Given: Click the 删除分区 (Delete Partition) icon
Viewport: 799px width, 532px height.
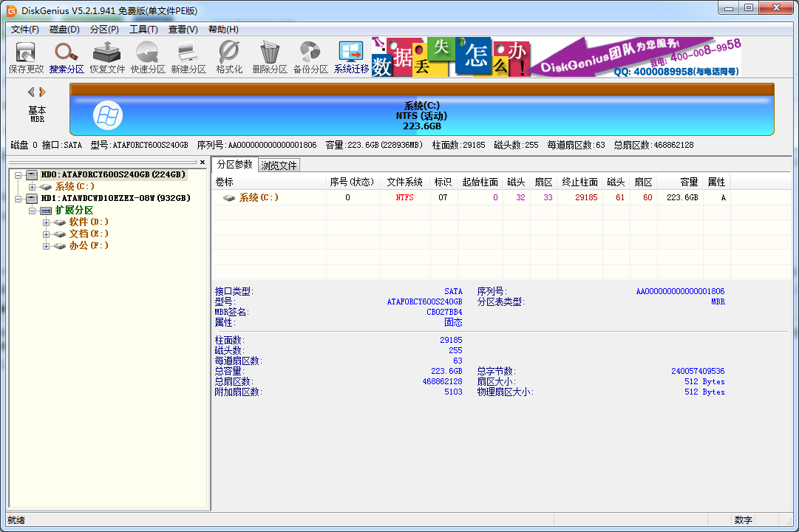Looking at the screenshot, I should coord(268,57).
